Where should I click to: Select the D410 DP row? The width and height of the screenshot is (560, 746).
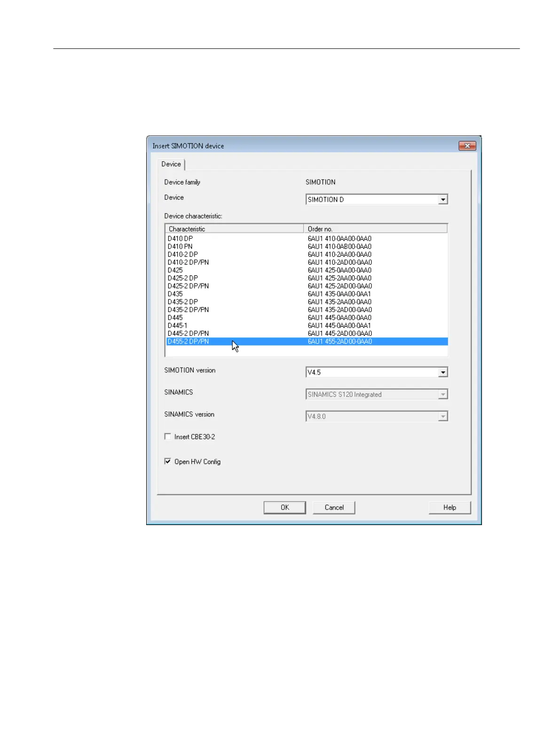tap(307, 238)
